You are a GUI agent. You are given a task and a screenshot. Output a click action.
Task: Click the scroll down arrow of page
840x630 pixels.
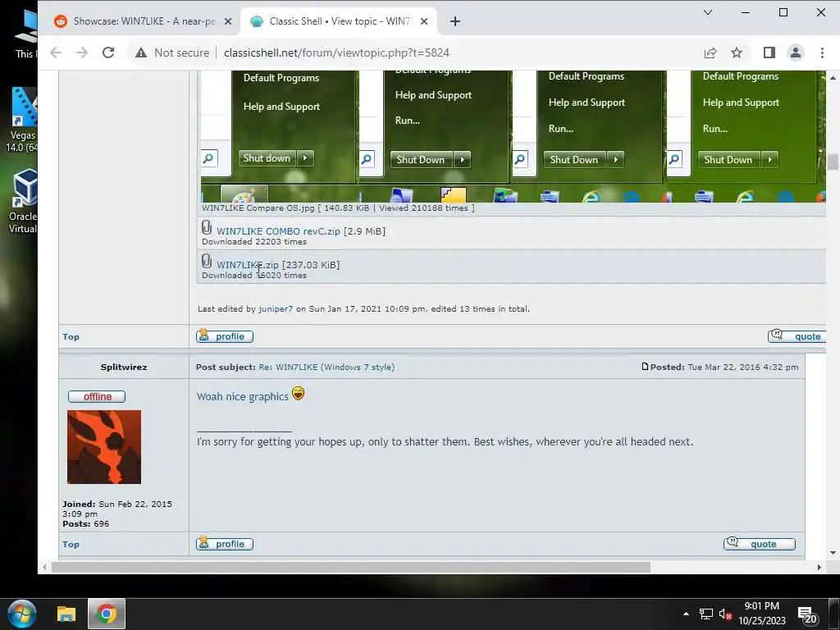click(833, 554)
